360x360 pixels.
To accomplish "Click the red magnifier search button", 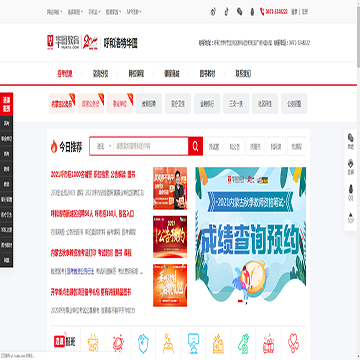I will point(196,146).
